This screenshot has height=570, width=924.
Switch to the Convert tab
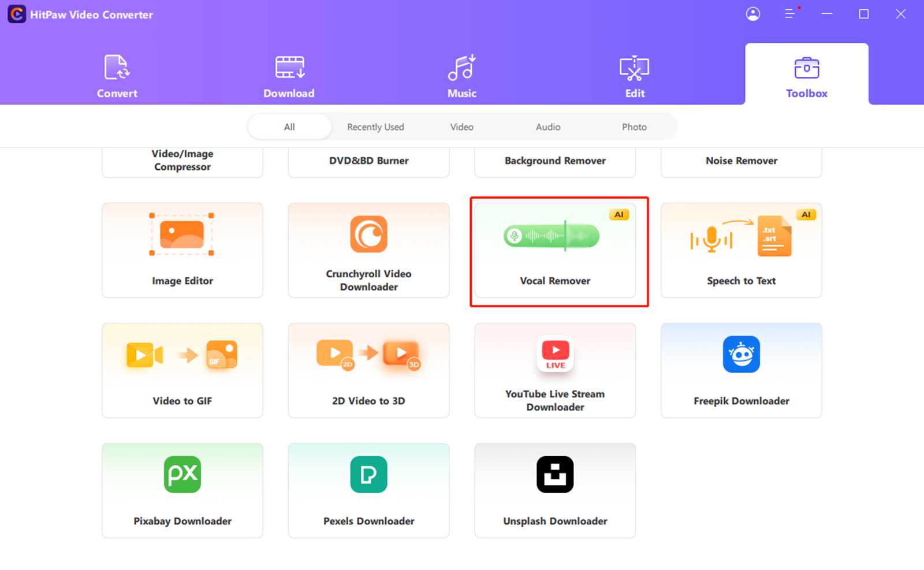click(117, 75)
